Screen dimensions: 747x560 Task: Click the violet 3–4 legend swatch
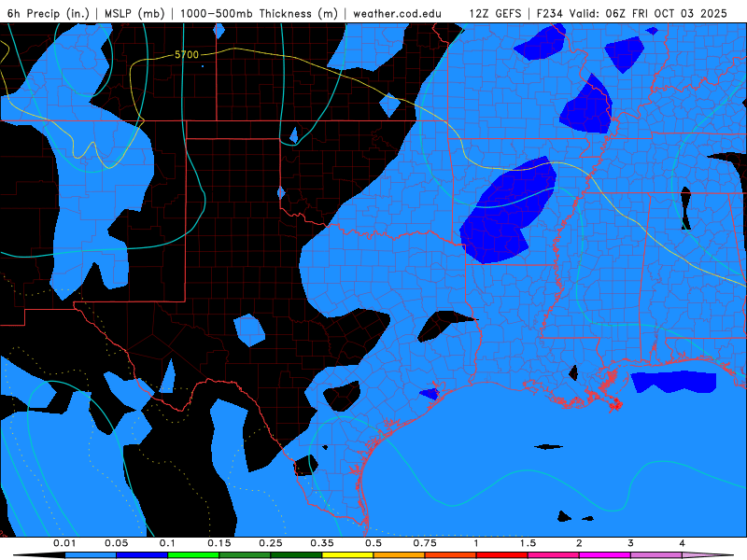tap(656, 555)
